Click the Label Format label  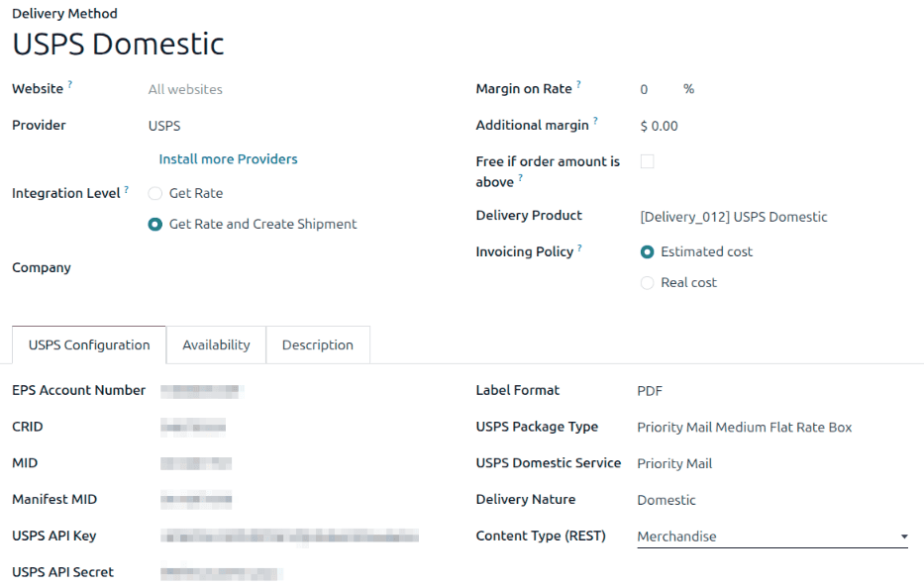pos(517,390)
